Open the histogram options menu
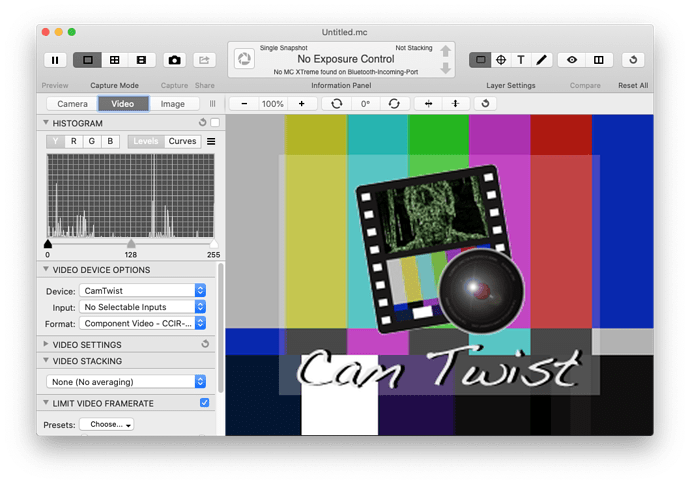This screenshot has width=690, height=484. (x=211, y=141)
